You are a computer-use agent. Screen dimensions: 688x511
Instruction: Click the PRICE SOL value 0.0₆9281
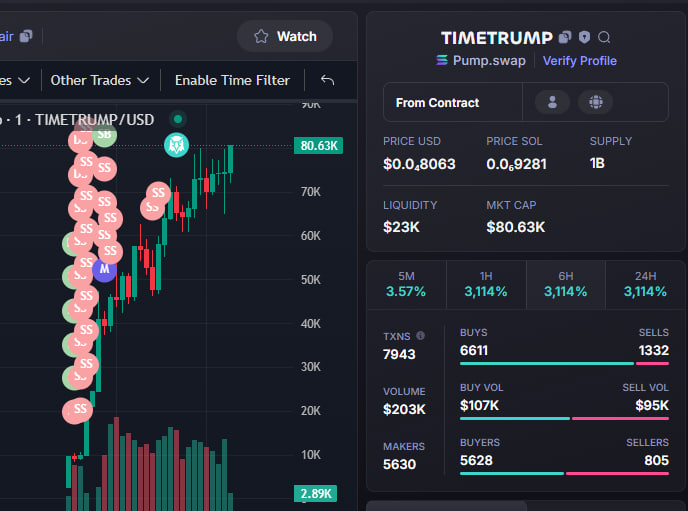[x=516, y=164]
